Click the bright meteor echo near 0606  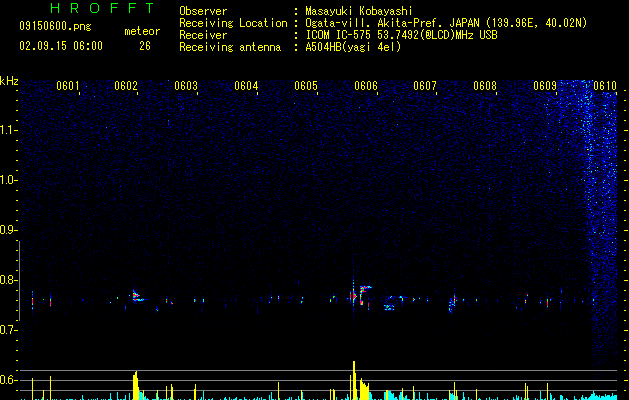(363, 294)
